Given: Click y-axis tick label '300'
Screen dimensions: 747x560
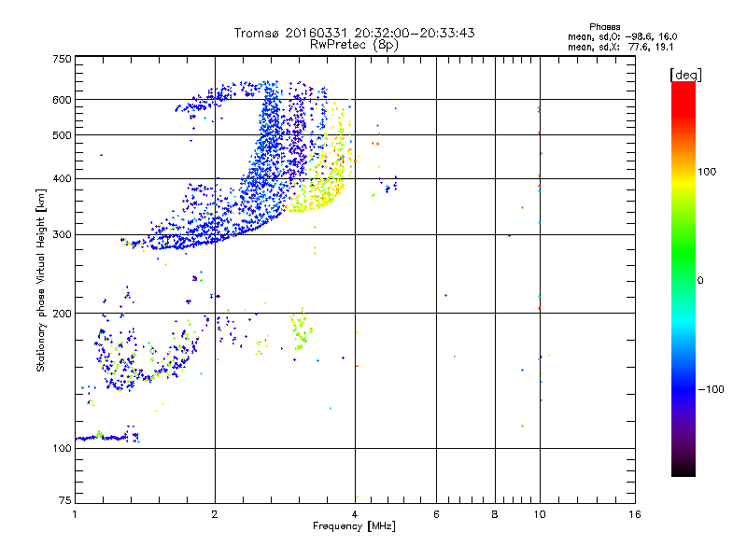Looking at the screenshot, I should 62,235.
